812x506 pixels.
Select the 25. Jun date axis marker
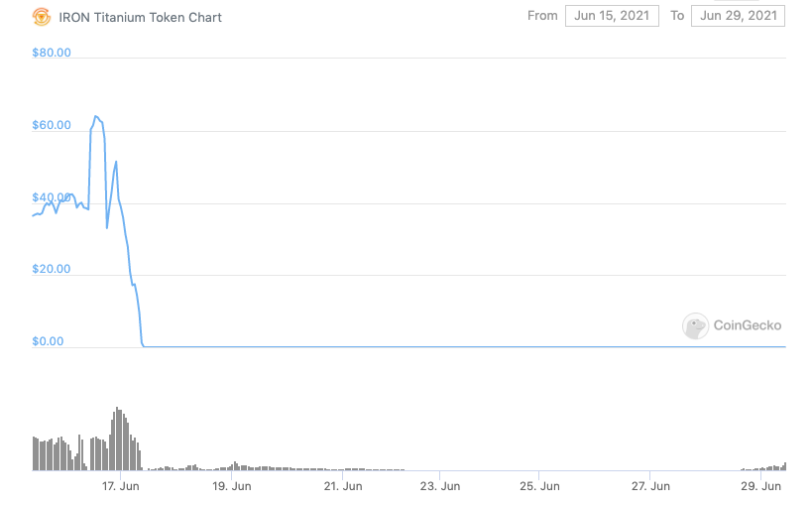(541, 486)
